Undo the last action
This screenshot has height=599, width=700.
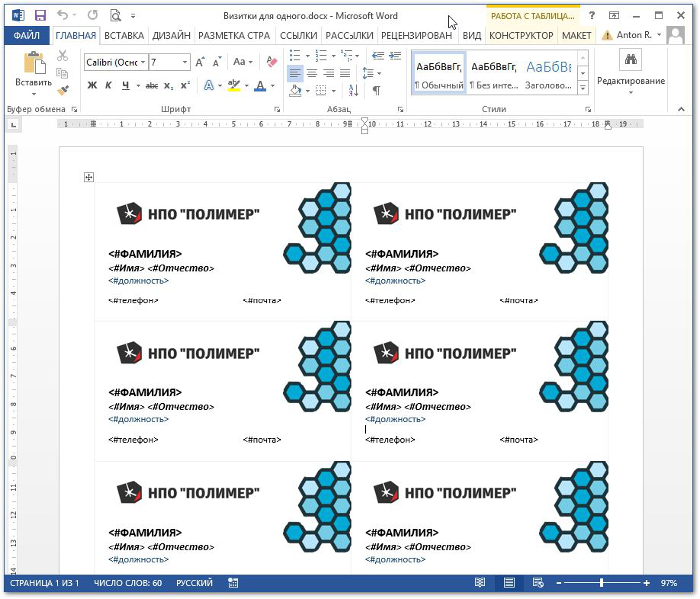coord(63,15)
